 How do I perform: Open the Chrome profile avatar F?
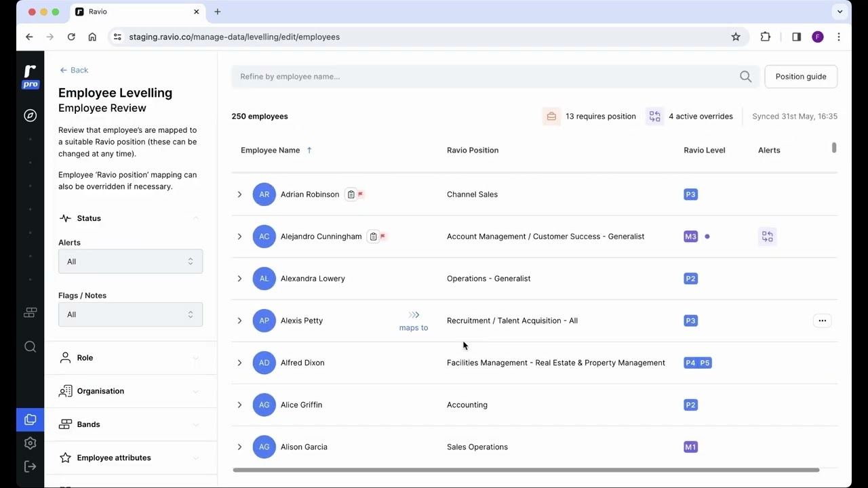(x=818, y=37)
